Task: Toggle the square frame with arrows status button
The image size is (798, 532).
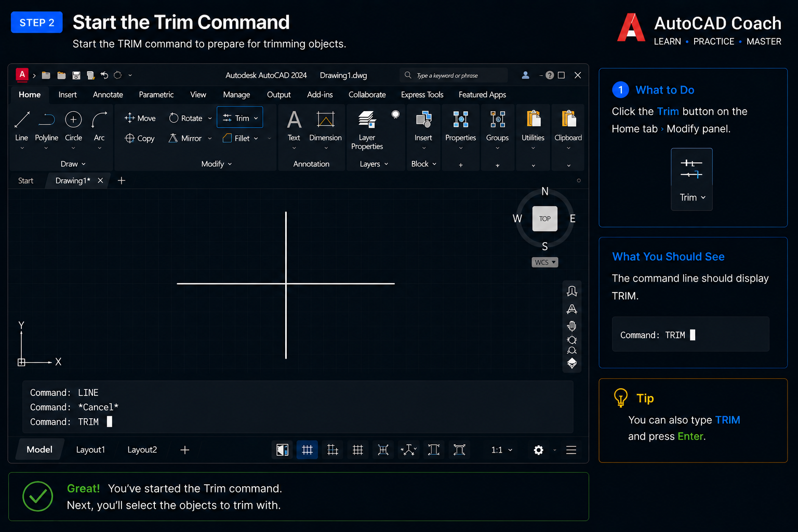Action: pyautogui.click(x=383, y=450)
